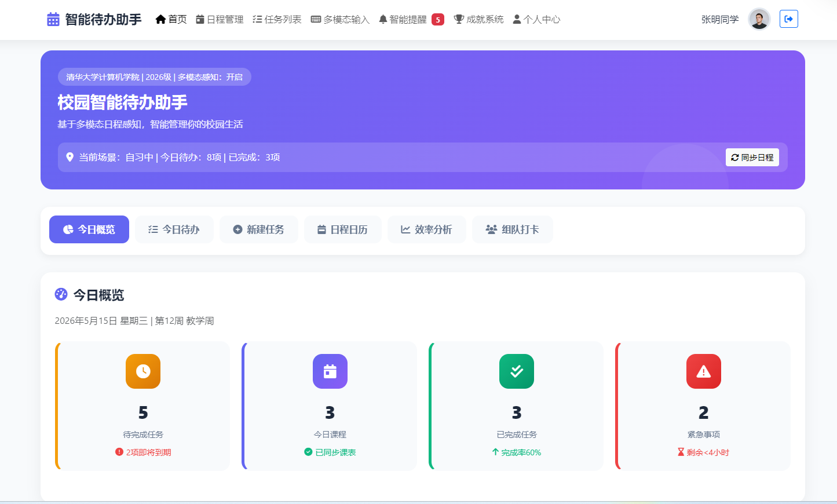Click the 待完成任务 label
The image size is (837, 504).
(143, 434)
